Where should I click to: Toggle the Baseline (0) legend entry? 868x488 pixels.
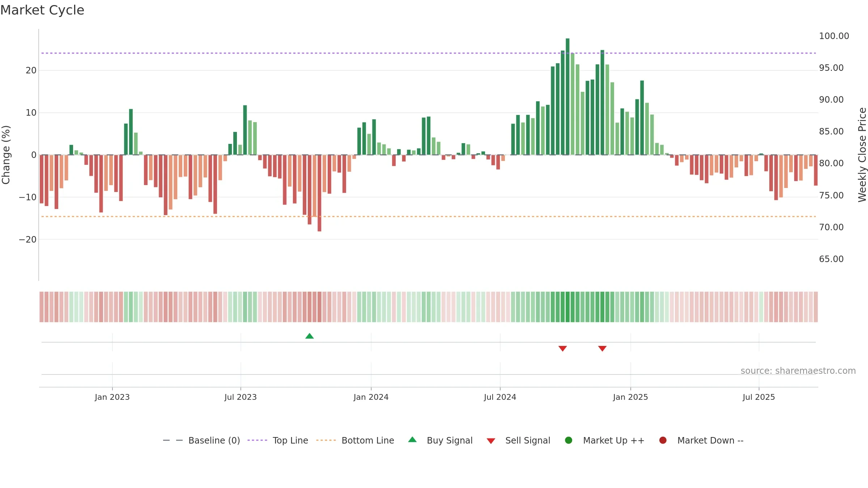click(x=201, y=441)
